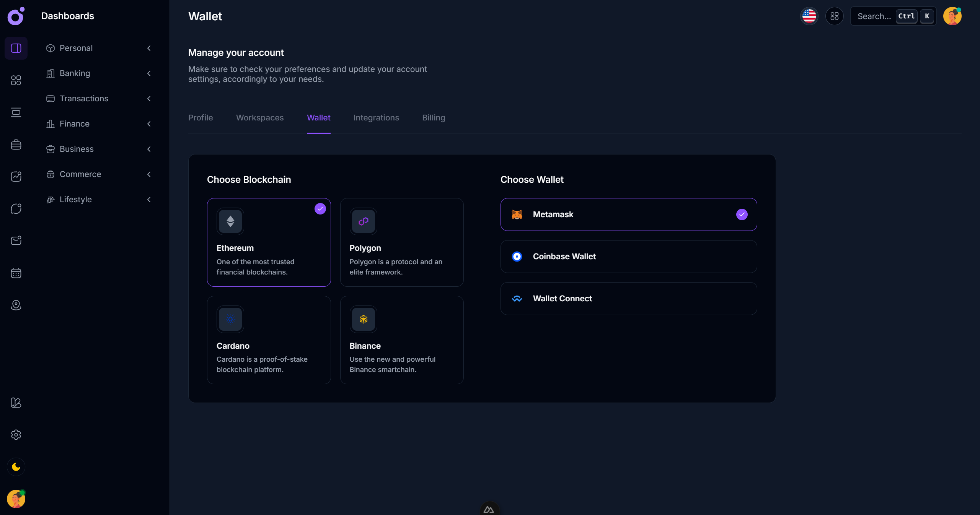Collapse the Banking sidebar section
Viewport: 980px width, 515px height.
tap(149, 73)
